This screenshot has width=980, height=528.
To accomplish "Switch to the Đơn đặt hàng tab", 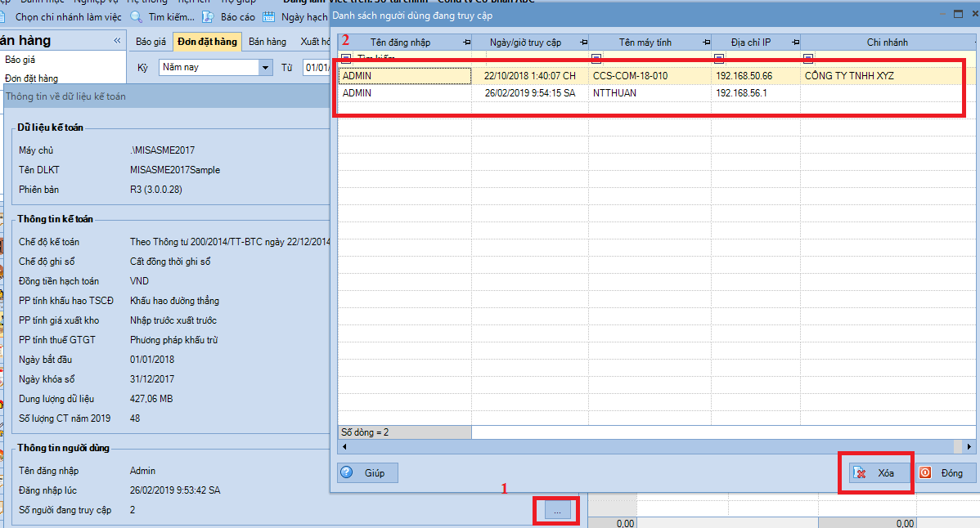I will pyautogui.click(x=207, y=41).
